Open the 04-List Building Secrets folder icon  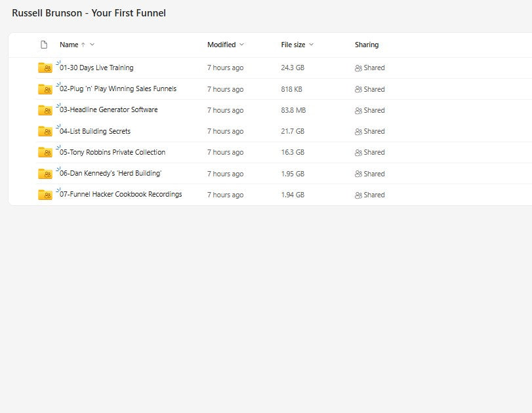click(x=45, y=131)
